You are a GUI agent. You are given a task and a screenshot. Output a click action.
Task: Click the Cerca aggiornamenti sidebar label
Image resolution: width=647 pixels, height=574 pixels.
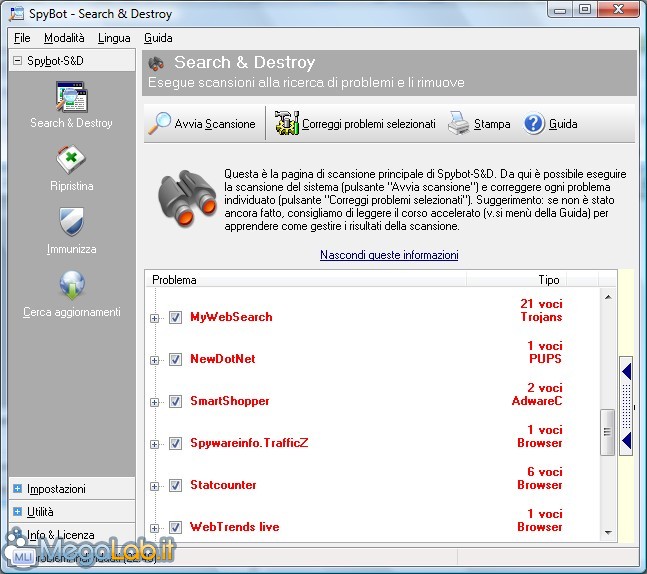coord(72,312)
